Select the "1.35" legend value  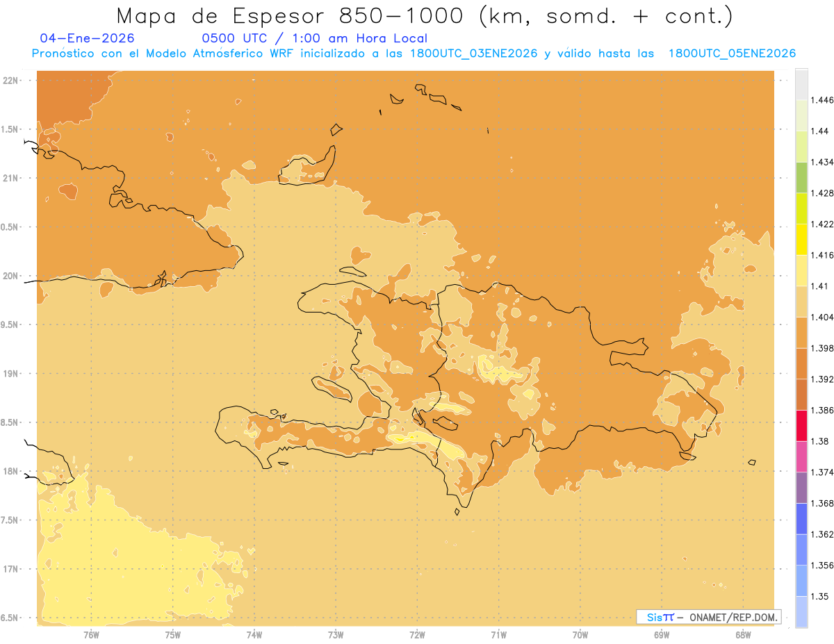tap(820, 596)
